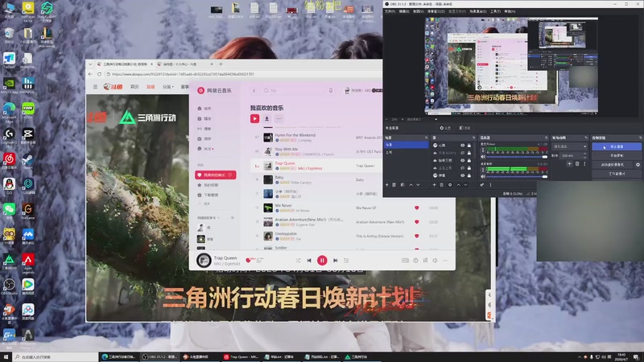Open OBS mixer panel three-dot menu
Viewport: 644px width, 362px height.
[490, 185]
